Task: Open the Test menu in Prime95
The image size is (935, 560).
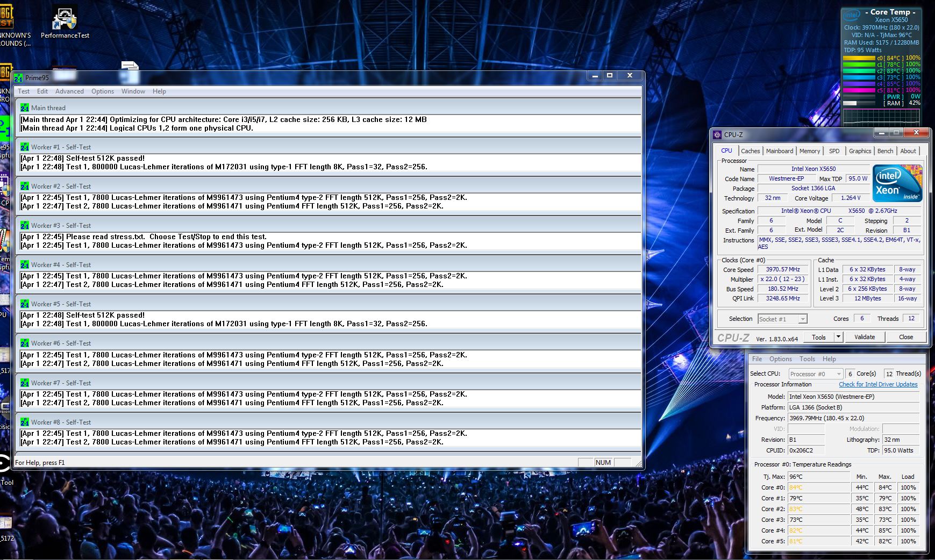Action: tap(24, 91)
